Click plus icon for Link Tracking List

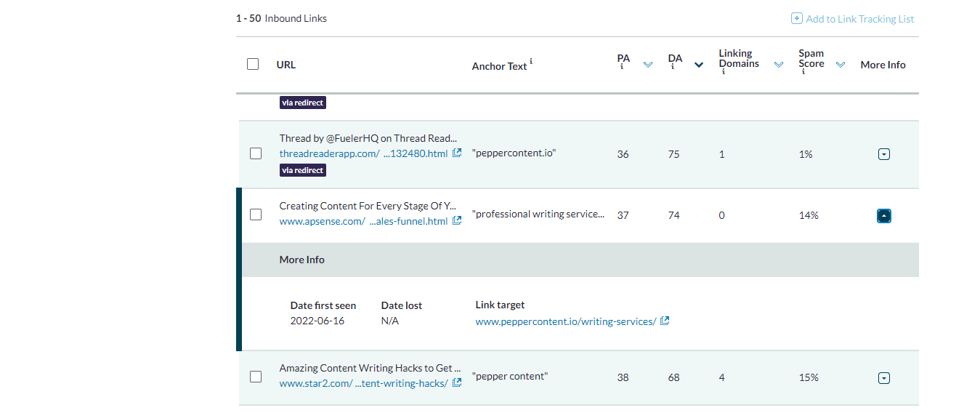click(796, 19)
